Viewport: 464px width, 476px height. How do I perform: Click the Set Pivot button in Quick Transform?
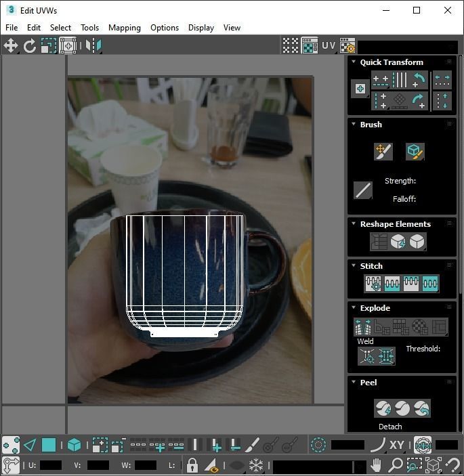[x=360, y=89]
